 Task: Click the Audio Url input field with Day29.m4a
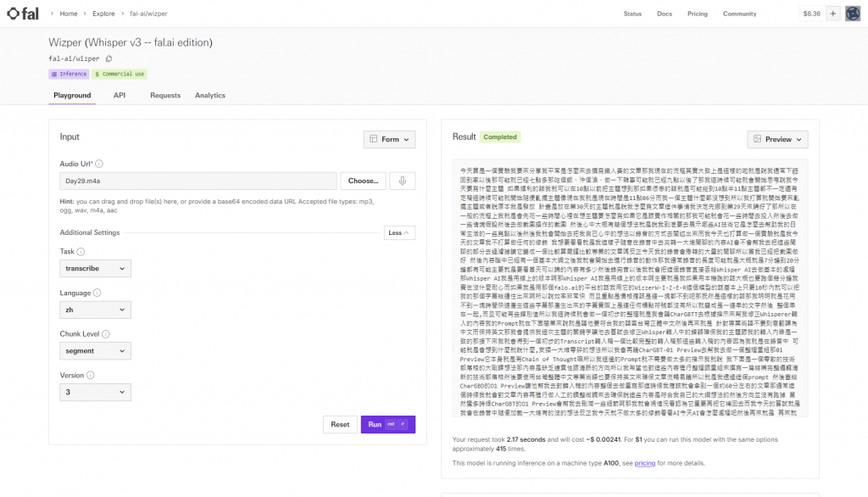[198, 181]
